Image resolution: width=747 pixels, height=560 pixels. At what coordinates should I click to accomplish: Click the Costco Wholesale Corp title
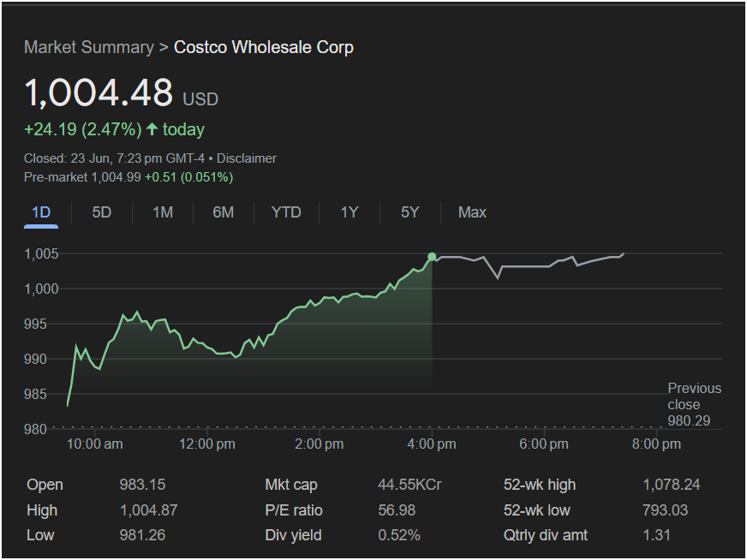click(x=264, y=47)
